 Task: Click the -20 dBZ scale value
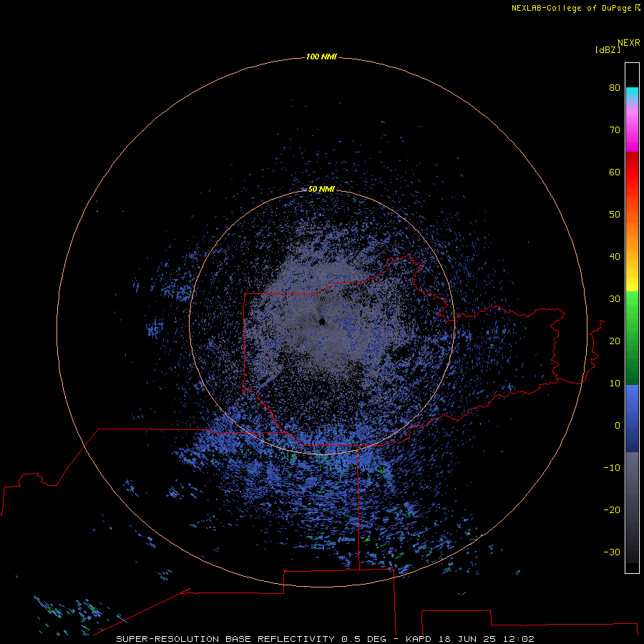click(x=612, y=510)
